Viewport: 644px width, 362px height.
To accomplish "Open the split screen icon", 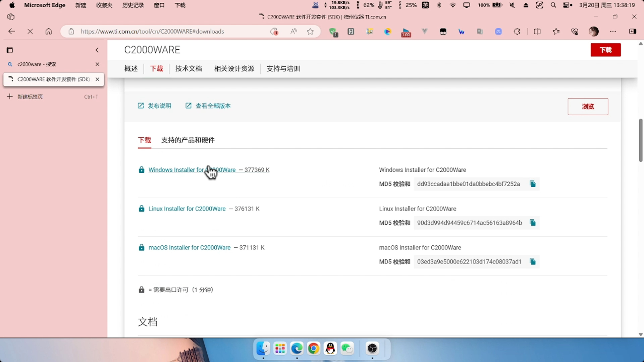I will click(537, 32).
